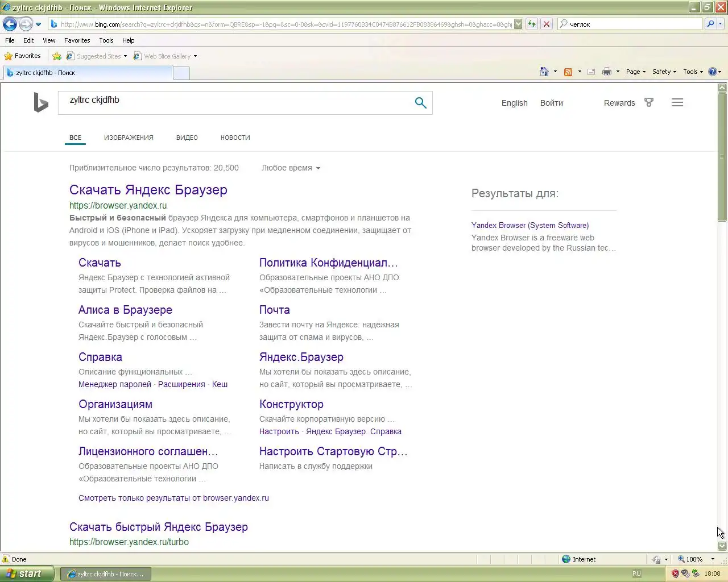Select the 'zyltrc ckjdfhb - Поиск' browser tab
The image size is (728, 582).
point(88,73)
